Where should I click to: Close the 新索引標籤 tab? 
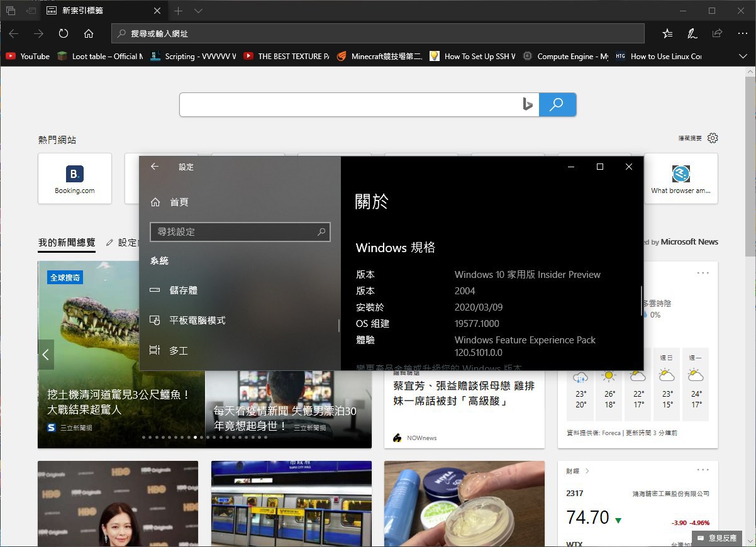(x=157, y=11)
